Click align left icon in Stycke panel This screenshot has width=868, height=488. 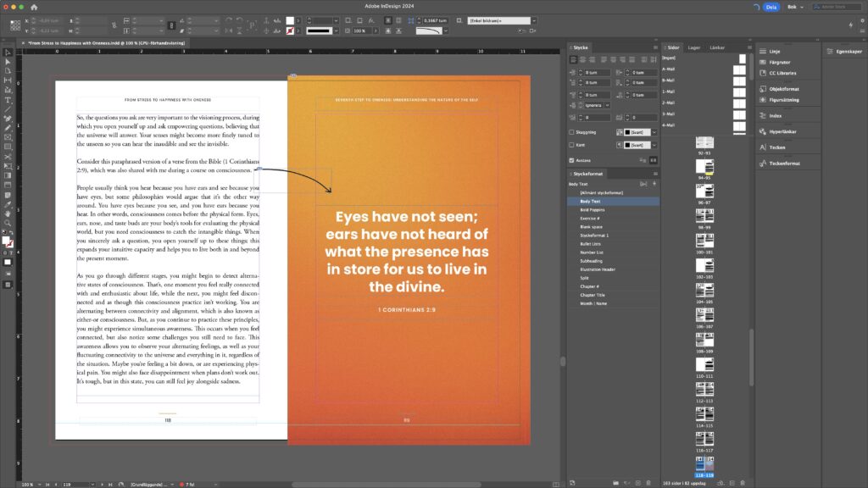tap(574, 60)
